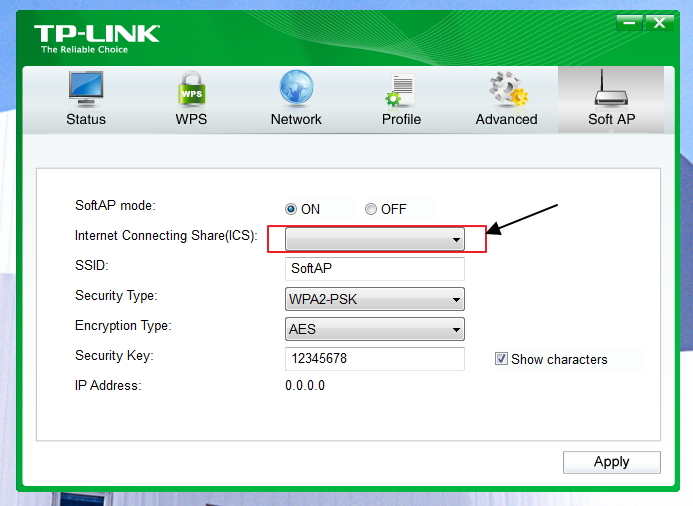Minimize the TP-LINK utility window

[629, 23]
